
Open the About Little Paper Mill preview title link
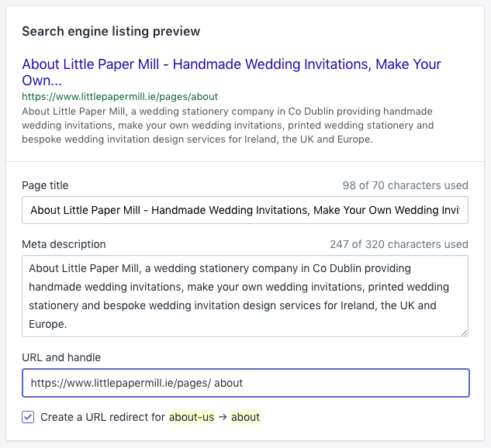pos(231,72)
